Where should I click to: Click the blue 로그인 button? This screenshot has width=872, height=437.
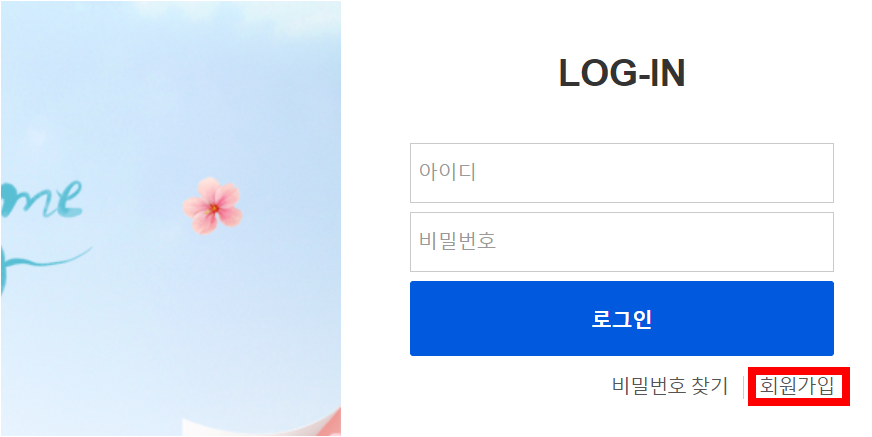point(622,319)
